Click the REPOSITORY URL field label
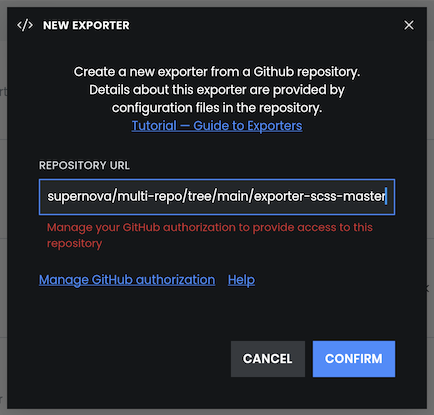 (x=84, y=165)
